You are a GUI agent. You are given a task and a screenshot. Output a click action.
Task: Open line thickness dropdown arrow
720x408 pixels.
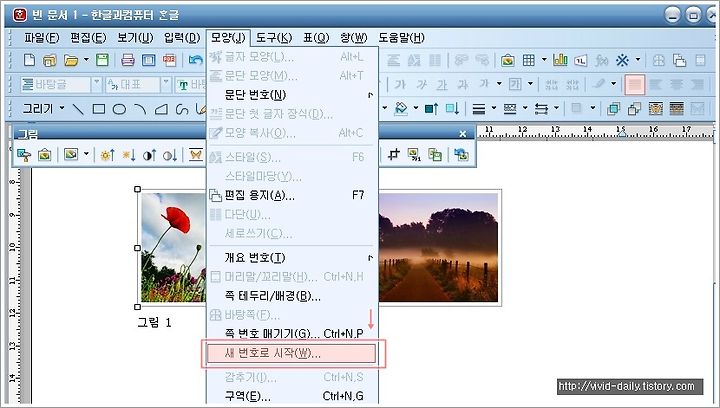click(x=494, y=109)
